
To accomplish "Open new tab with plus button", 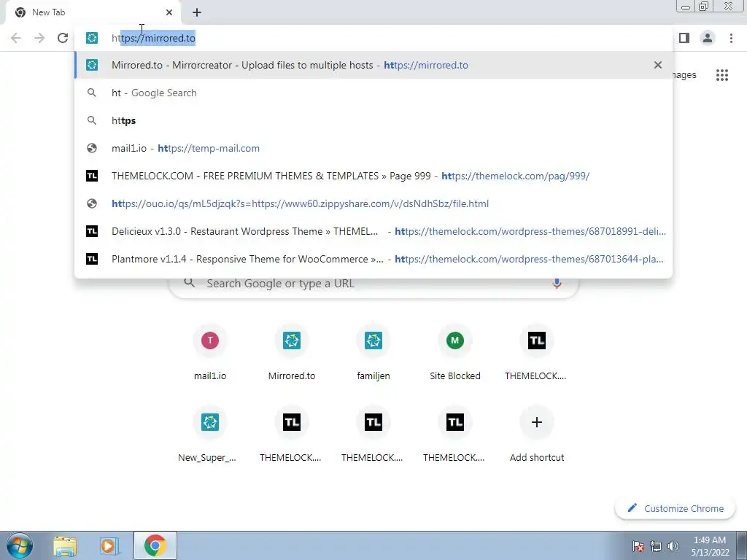I will (x=197, y=12).
